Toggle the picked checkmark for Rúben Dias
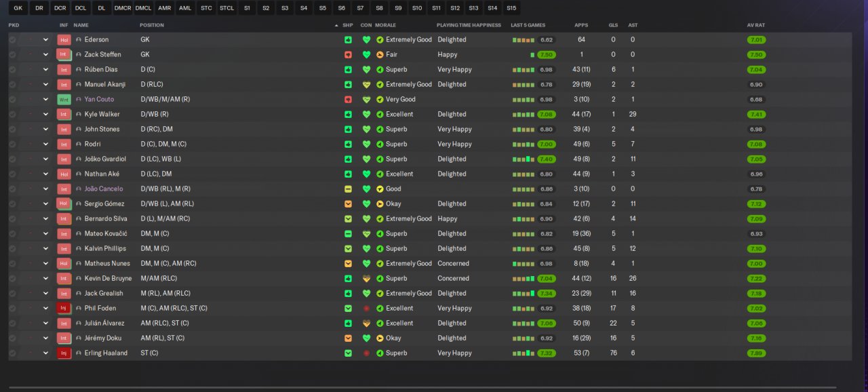Screen dimensions: 868x392 tap(12, 69)
